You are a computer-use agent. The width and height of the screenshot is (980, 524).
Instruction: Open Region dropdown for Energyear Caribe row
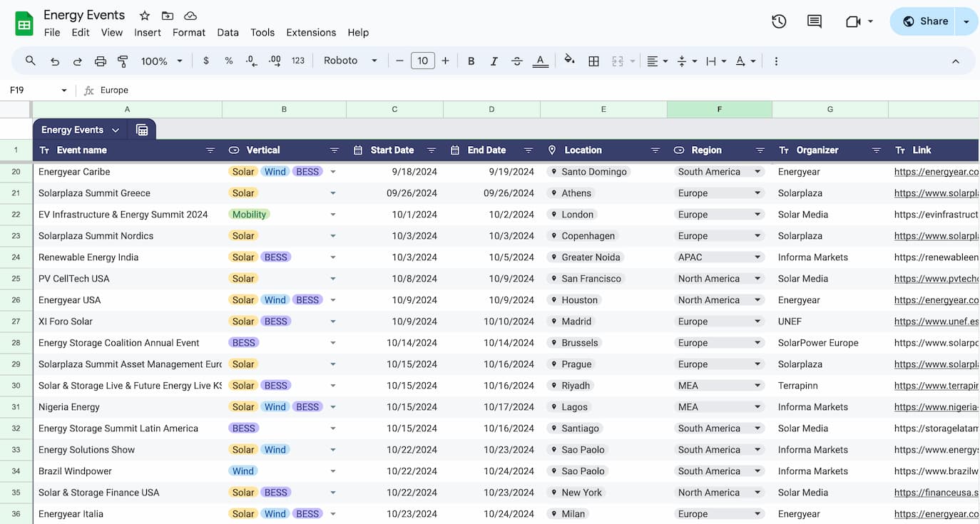point(757,172)
